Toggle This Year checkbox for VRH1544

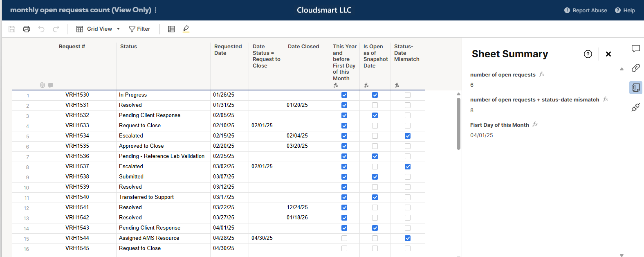point(344,238)
